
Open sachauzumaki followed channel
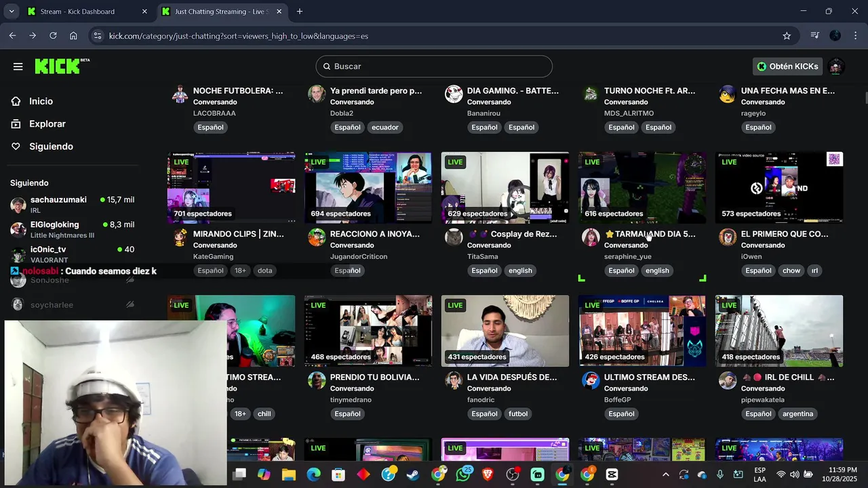coord(72,205)
